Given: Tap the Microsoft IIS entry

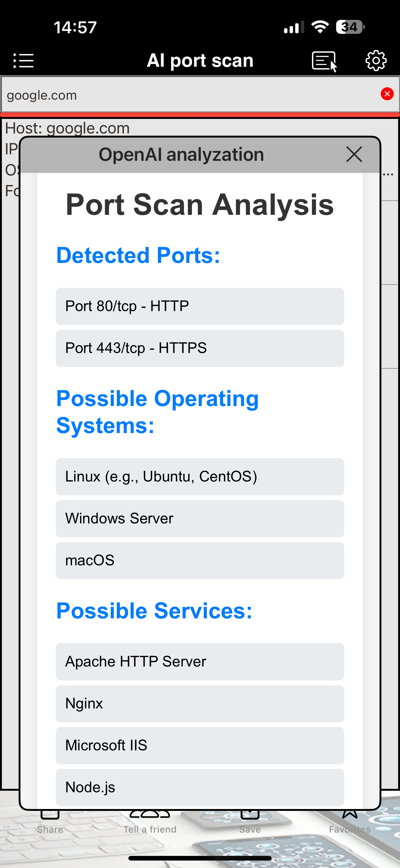Looking at the screenshot, I should (x=200, y=745).
